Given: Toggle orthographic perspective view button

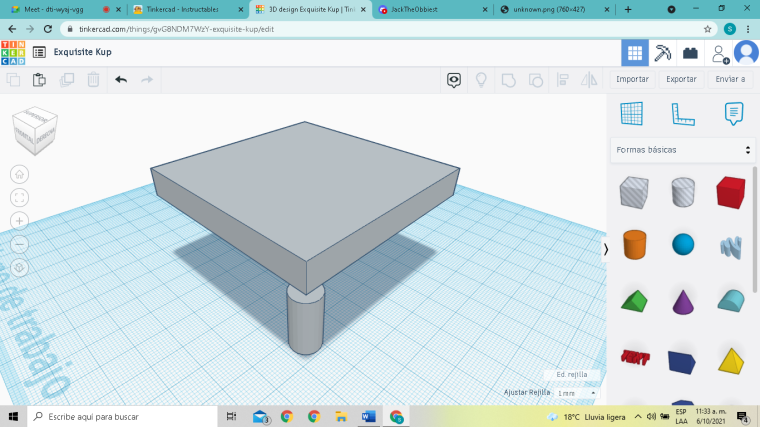Looking at the screenshot, I should [19, 268].
